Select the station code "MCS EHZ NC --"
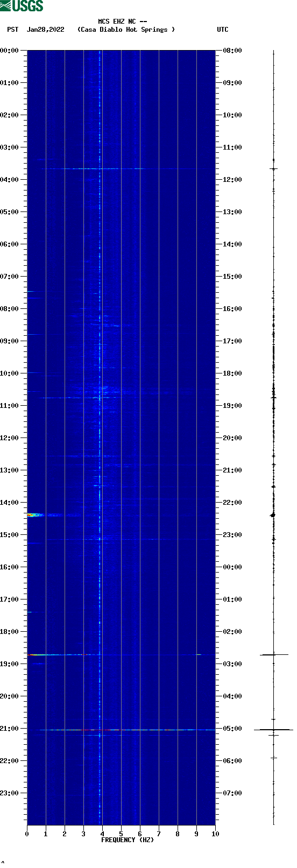Screen dimensions: 297x868 [x=123, y=22]
